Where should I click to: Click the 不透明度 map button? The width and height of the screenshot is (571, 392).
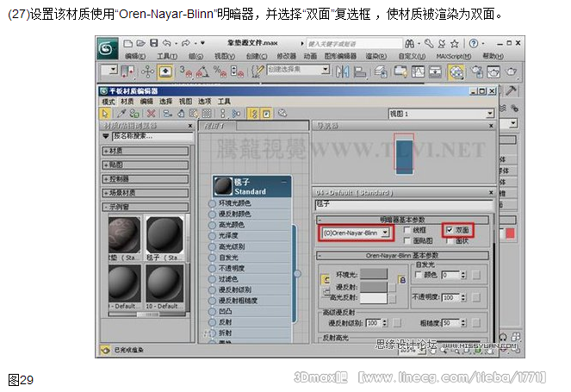coord(476,297)
